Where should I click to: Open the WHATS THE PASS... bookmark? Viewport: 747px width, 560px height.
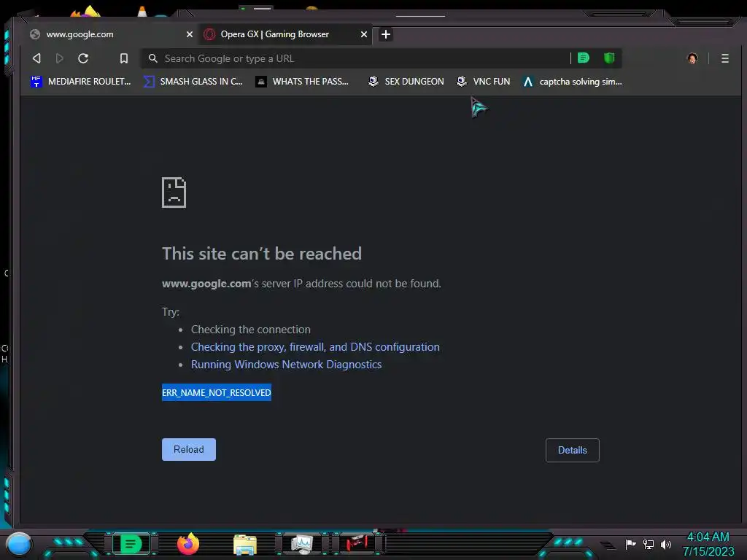(x=302, y=82)
